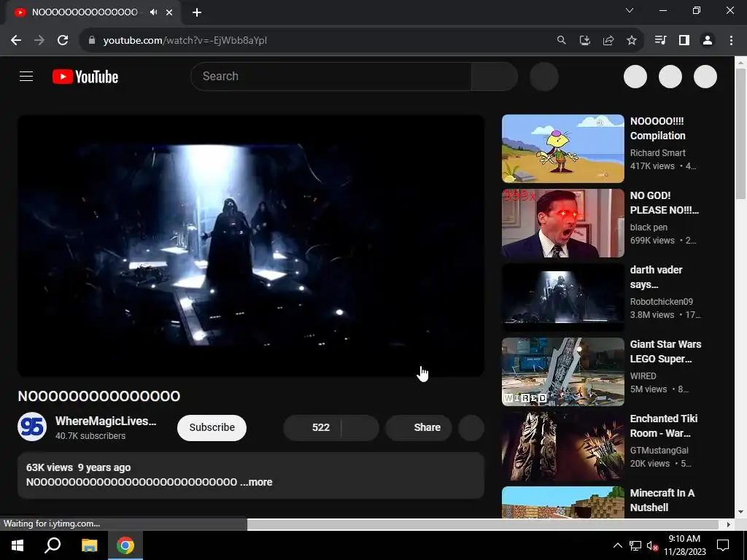Screen dimensions: 747x560
Task: Open the Enchanted Tiki Room video thumbnail
Action: [x=562, y=446]
